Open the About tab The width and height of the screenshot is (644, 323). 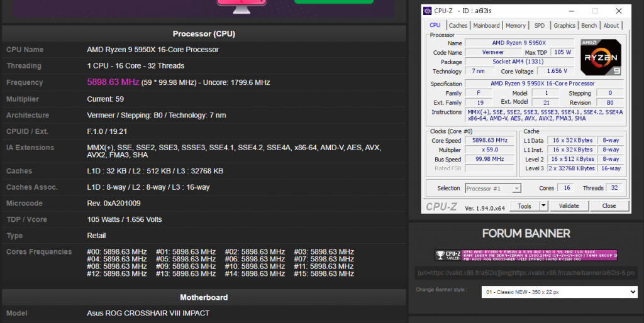click(x=611, y=25)
